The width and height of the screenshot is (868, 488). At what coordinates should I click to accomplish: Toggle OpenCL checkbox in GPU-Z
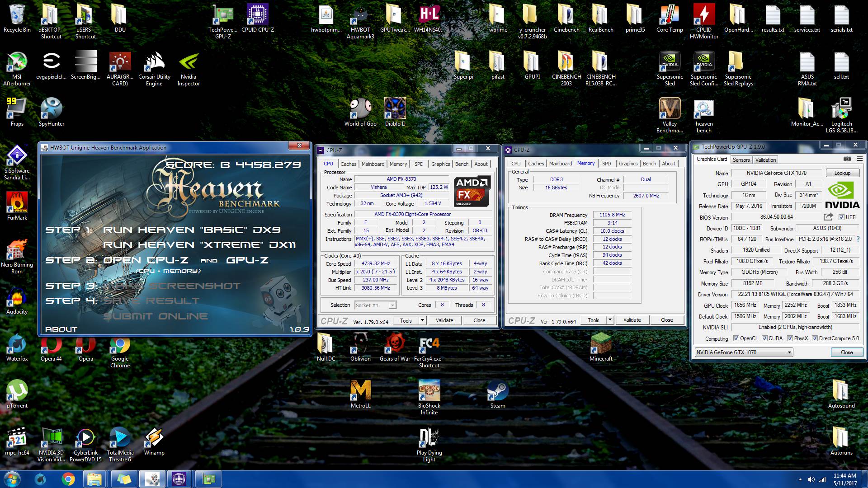coord(736,338)
